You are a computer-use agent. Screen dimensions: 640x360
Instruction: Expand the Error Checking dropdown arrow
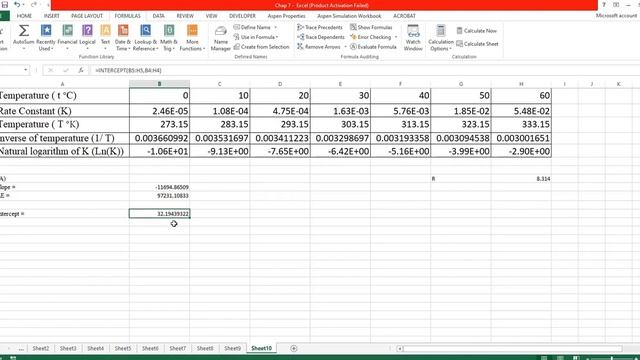(396, 37)
